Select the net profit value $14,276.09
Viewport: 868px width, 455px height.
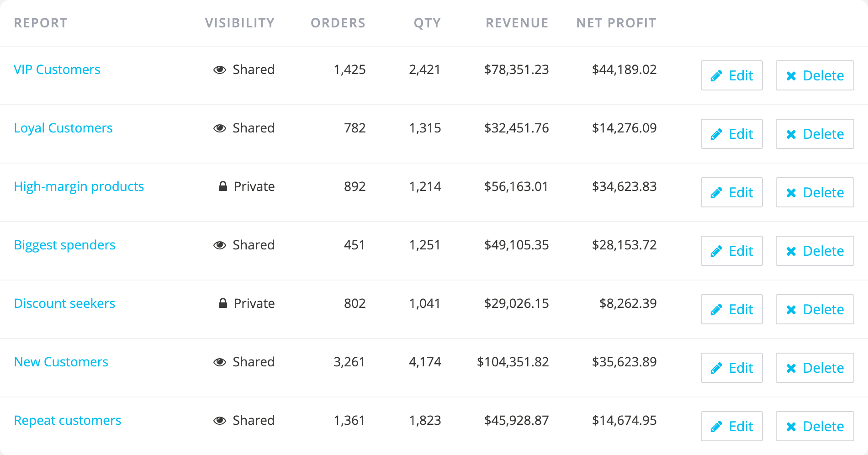pyautogui.click(x=625, y=128)
